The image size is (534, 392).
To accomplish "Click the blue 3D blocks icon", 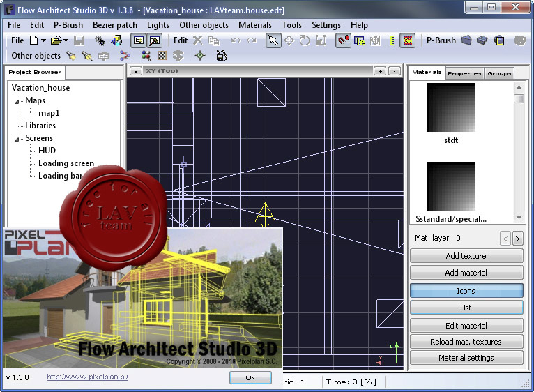I will click(116, 40).
